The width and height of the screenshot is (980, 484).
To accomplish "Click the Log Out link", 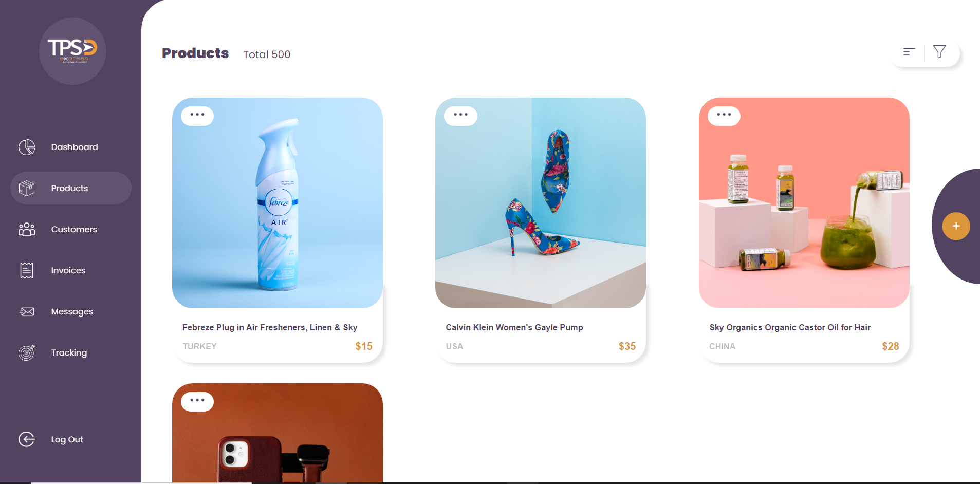I will point(67,439).
